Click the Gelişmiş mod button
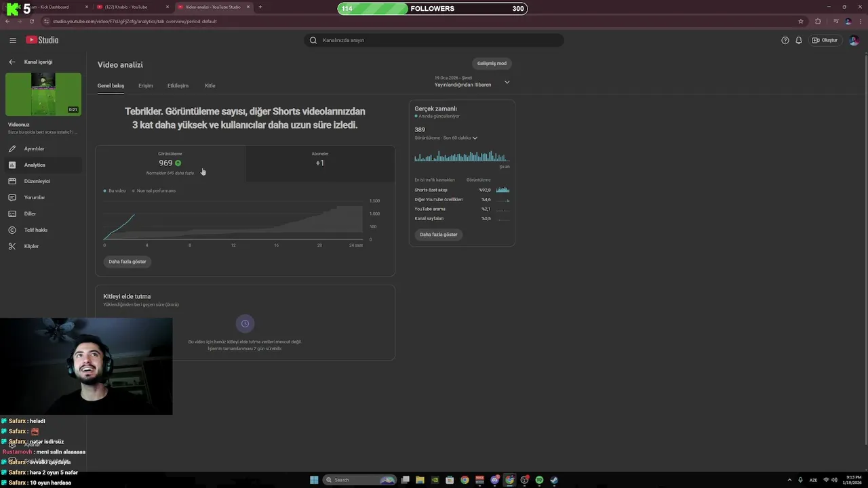The image size is (868, 488). pos(492,64)
